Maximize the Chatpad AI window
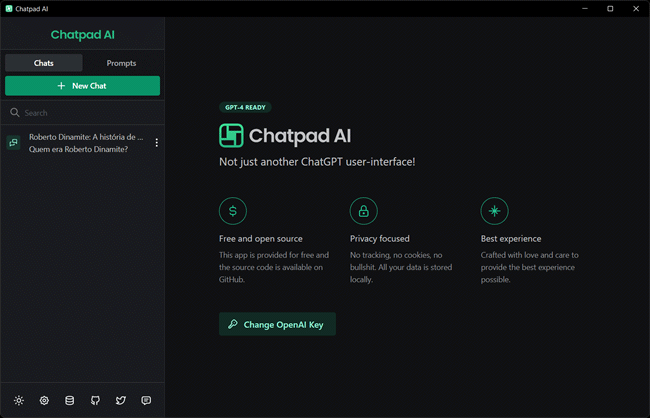The height and width of the screenshot is (418, 650). 610,8
